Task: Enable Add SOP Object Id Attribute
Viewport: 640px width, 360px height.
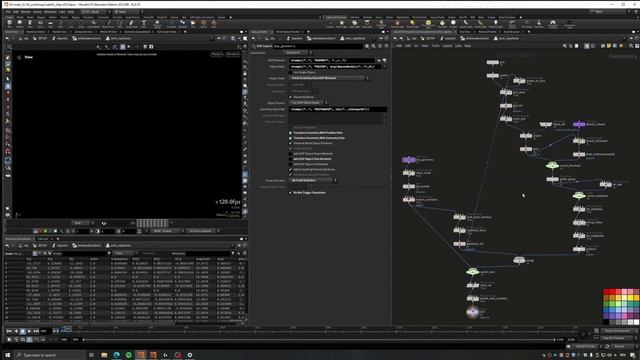Action: (x=291, y=164)
